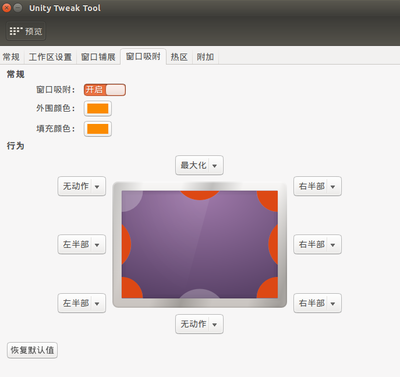Minimize the Unity Tweak Tool window
The image size is (400, 377).
tap(18, 8)
